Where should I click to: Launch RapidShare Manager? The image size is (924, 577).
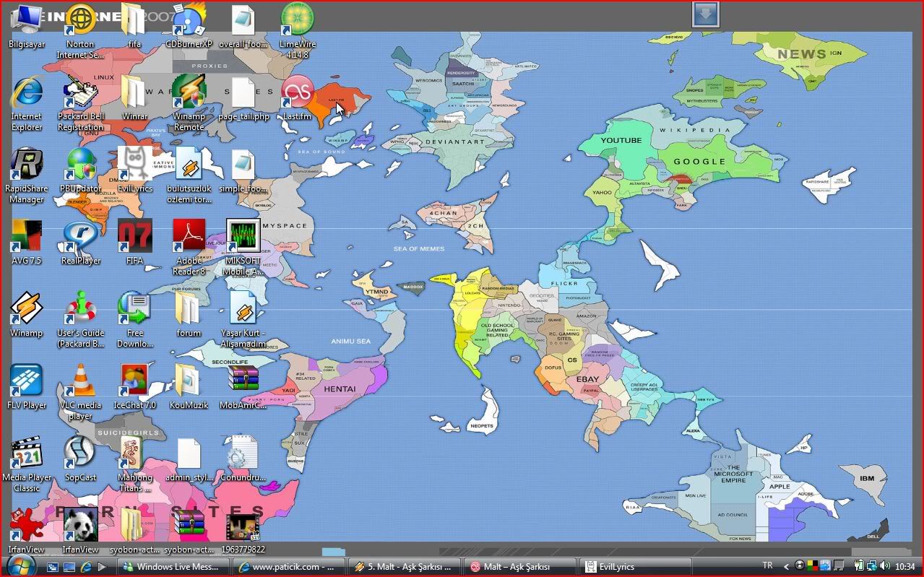pyautogui.click(x=27, y=175)
